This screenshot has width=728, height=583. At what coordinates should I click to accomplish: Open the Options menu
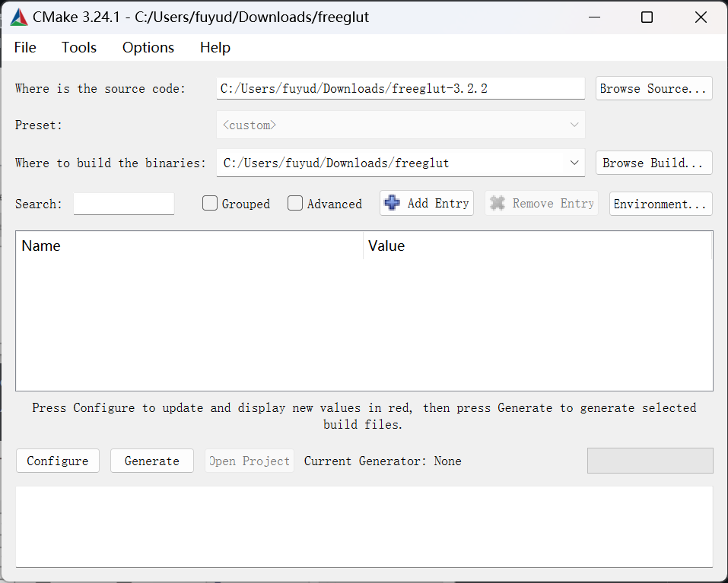click(148, 47)
